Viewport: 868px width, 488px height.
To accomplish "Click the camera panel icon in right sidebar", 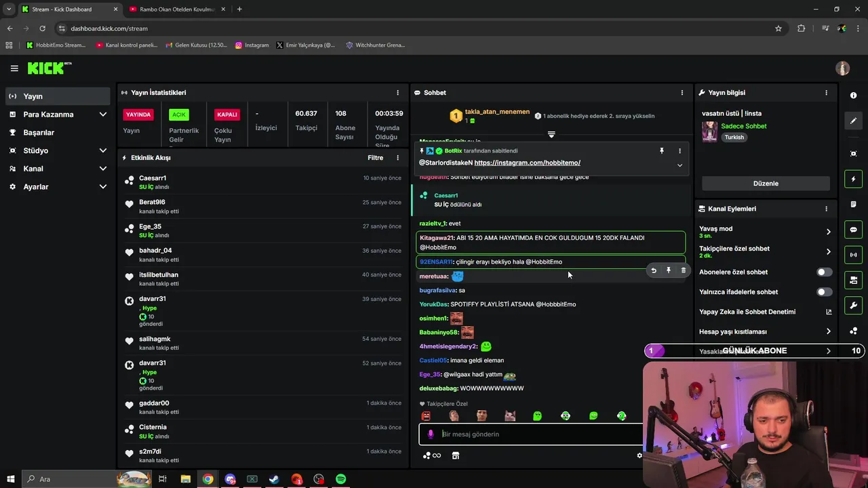I will pyautogui.click(x=853, y=280).
